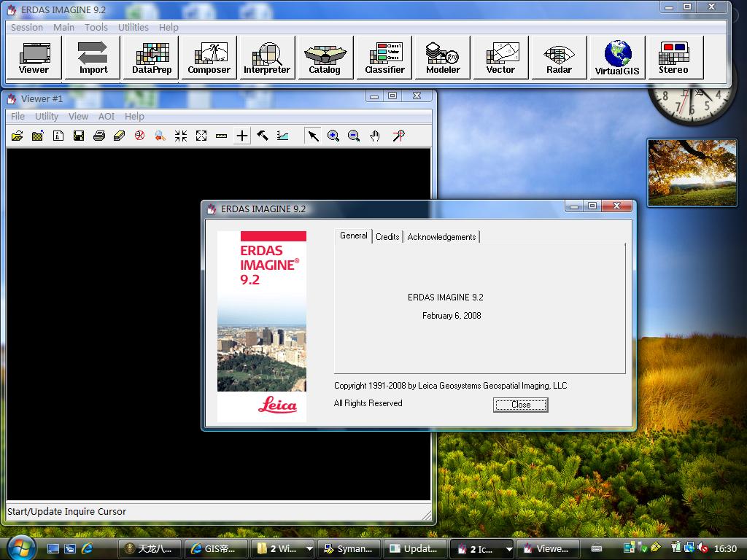The width and height of the screenshot is (747, 560).
Task: Switch to the General tab
Action: pos(354,236)
